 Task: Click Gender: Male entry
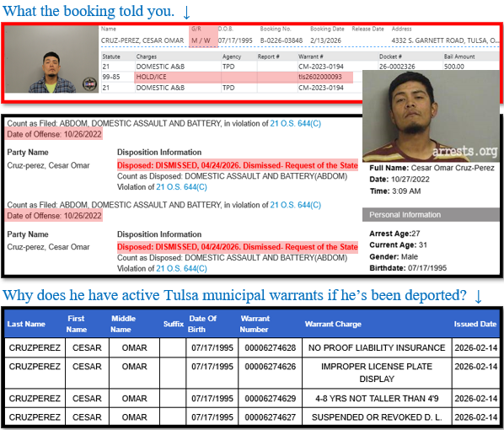pyautogui.click(x=394, y=256)
